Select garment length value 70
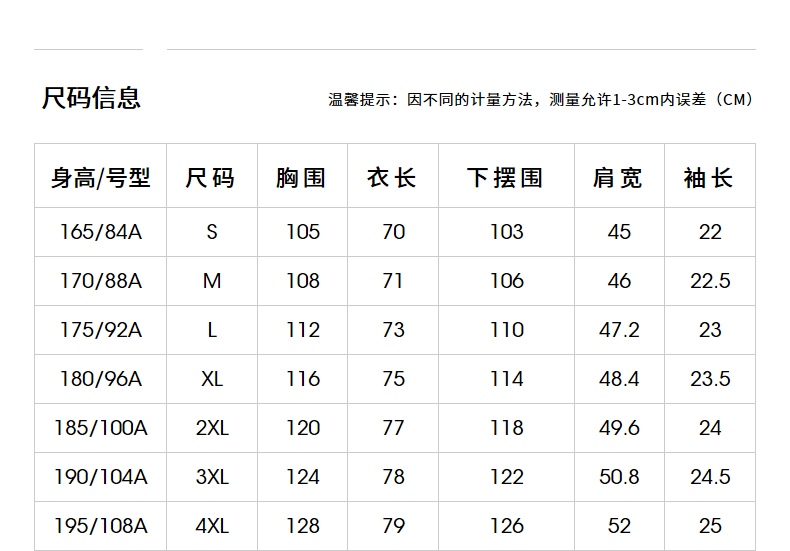The image size is (790, 551). (x=393, y=232)
